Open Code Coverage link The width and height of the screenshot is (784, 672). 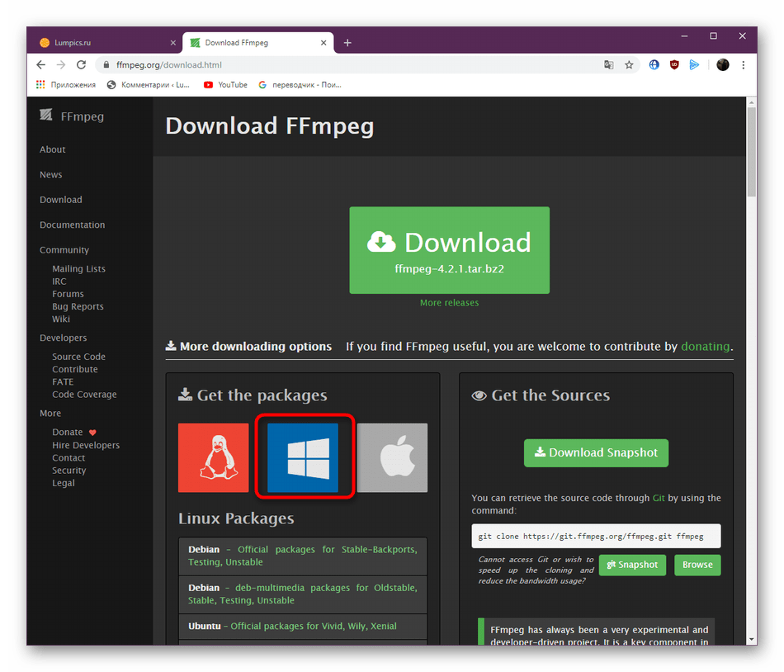(84, 394)
